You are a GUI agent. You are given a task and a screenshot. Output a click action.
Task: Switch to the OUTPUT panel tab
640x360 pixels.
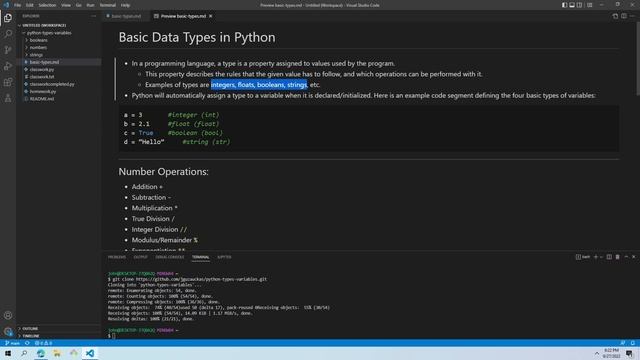140,257
